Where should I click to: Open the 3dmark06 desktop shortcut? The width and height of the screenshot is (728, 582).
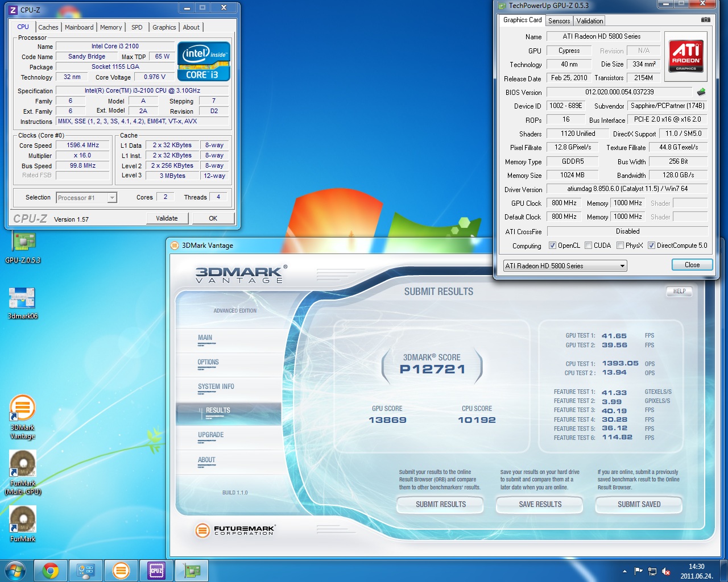(23, 303)
